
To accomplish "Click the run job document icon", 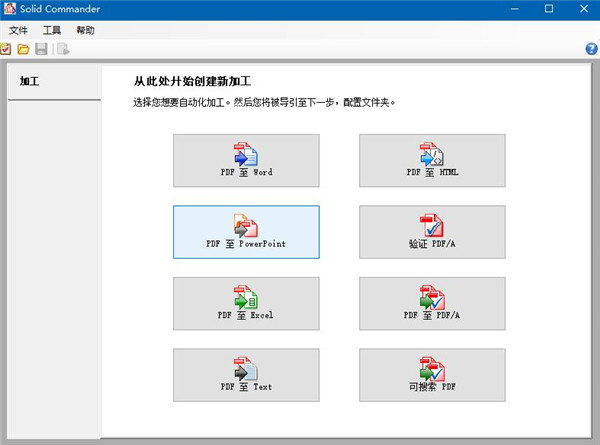I will coord(63,49).
